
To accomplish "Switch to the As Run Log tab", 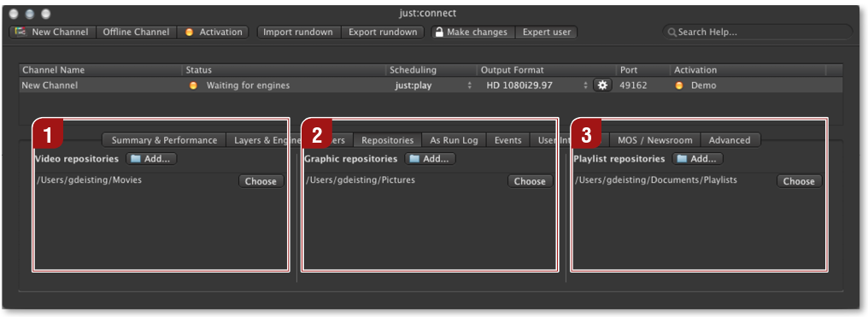I will point(454,140).
